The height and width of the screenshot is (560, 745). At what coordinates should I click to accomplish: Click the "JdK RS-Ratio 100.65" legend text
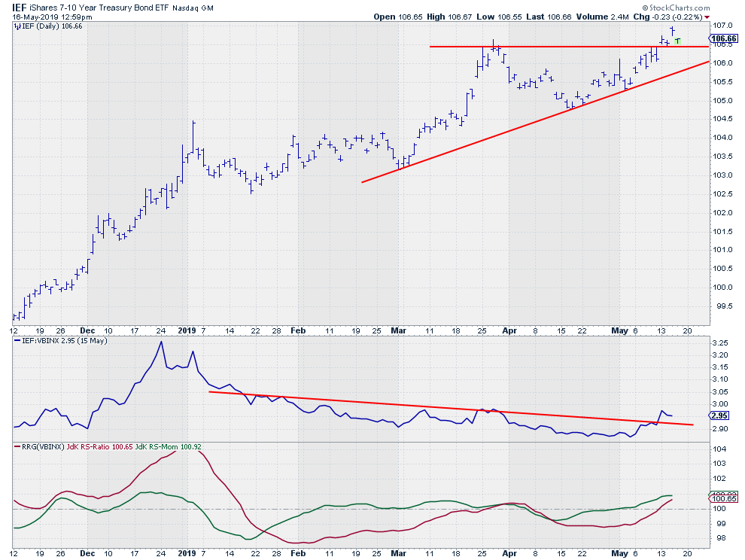tap(100, 447)
